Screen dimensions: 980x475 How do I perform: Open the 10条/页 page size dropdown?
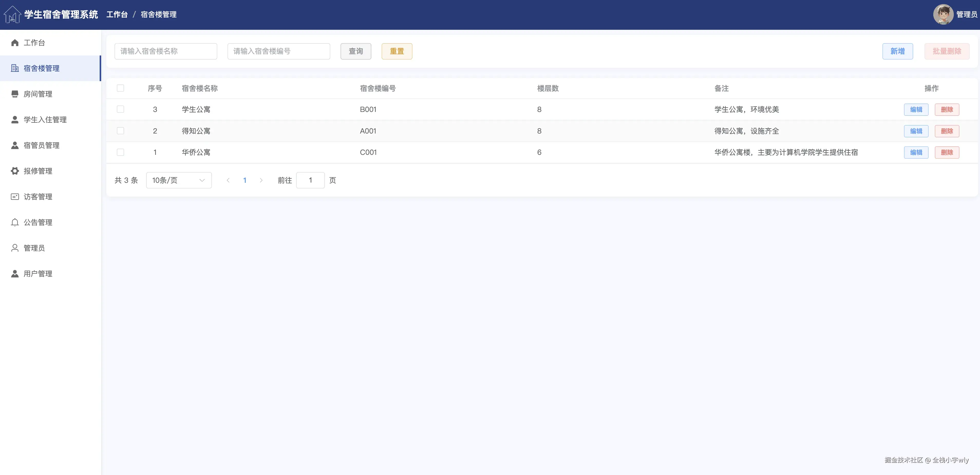[x=179, y=180]
